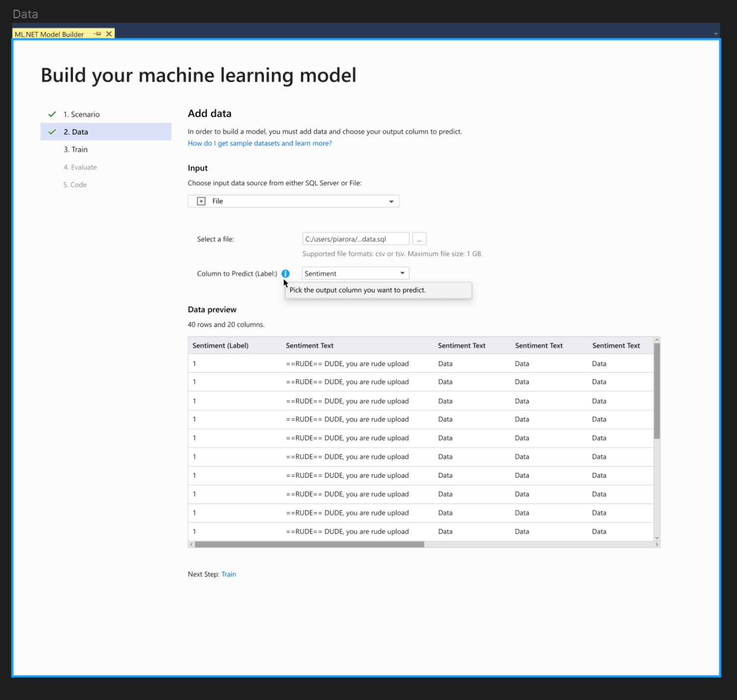Click the file path input field
This screenshot has height=700, width=737.
pyautogui.click(x=356, y=239)
